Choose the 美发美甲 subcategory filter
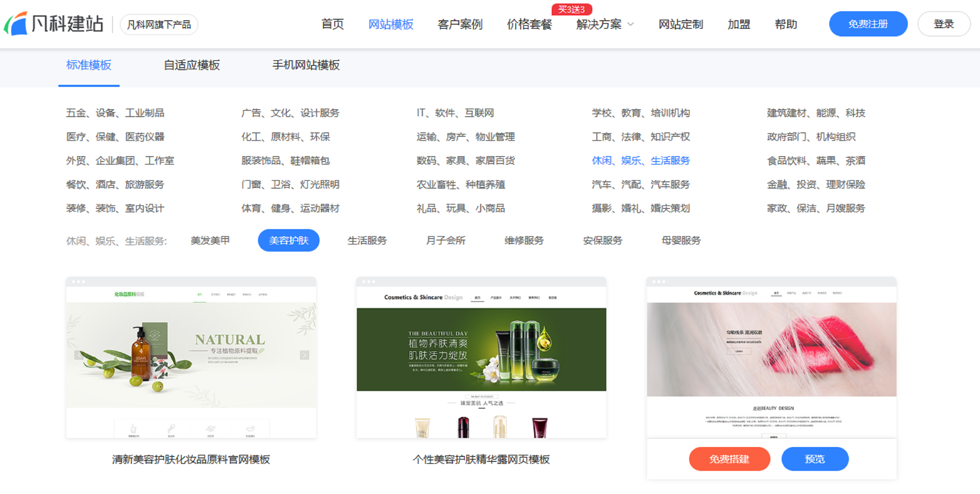Viewport: 980px width, 494px height. coord(210,240)
